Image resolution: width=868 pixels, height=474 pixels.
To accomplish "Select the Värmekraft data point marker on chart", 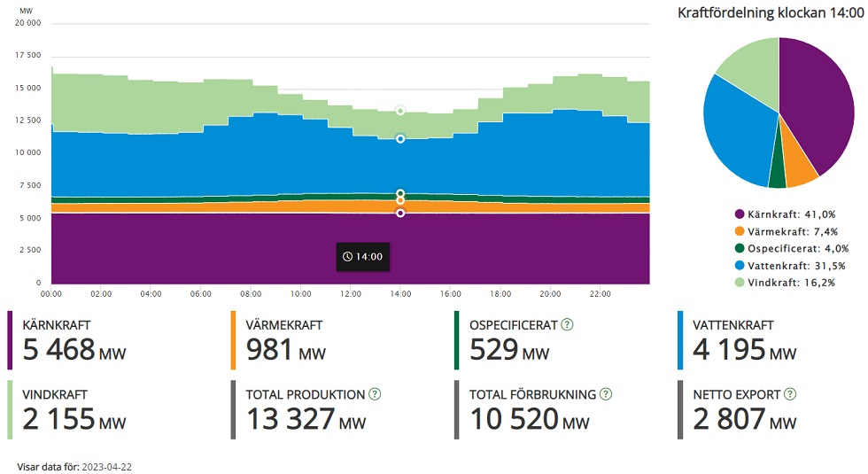I will point(400,200).
